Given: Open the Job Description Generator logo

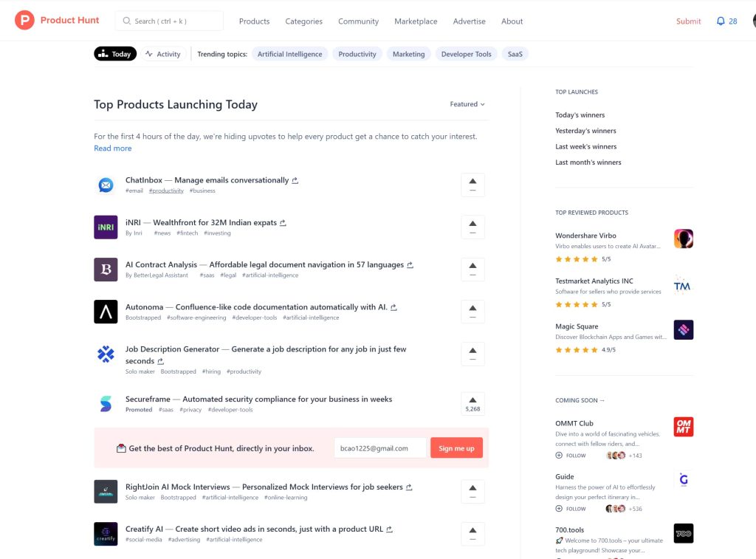Looking at the screenshot, I should tap(106, 354).
